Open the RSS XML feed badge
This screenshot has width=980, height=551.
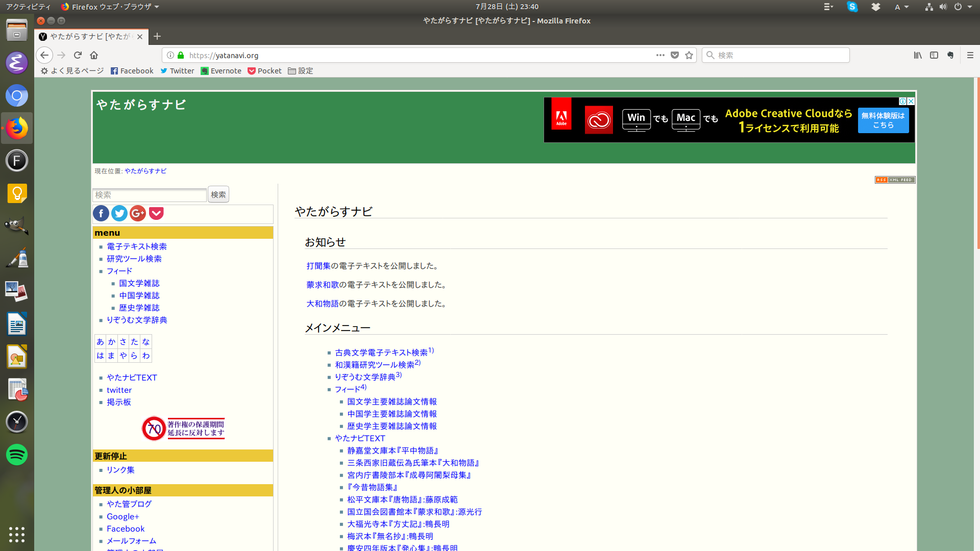coord(895,180)
